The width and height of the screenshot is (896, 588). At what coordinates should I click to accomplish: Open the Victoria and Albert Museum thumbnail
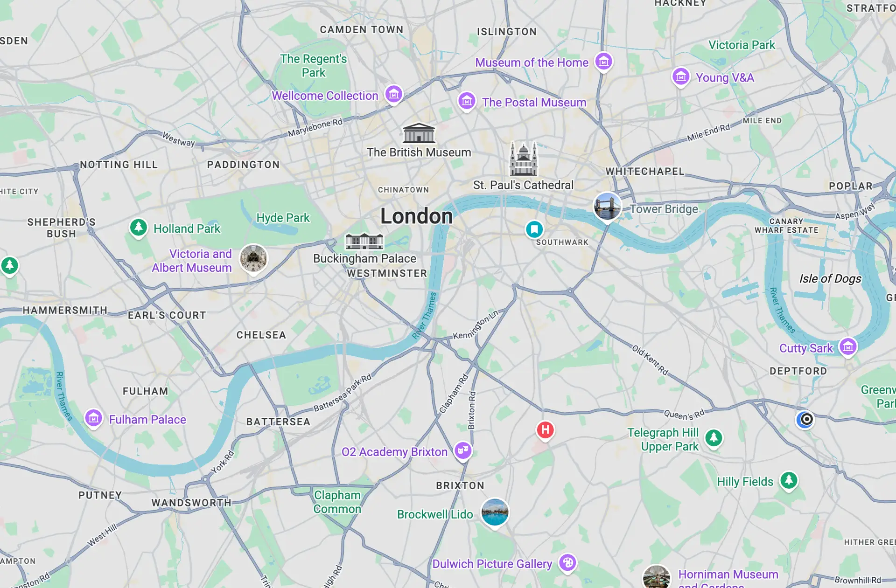(253, 259)
